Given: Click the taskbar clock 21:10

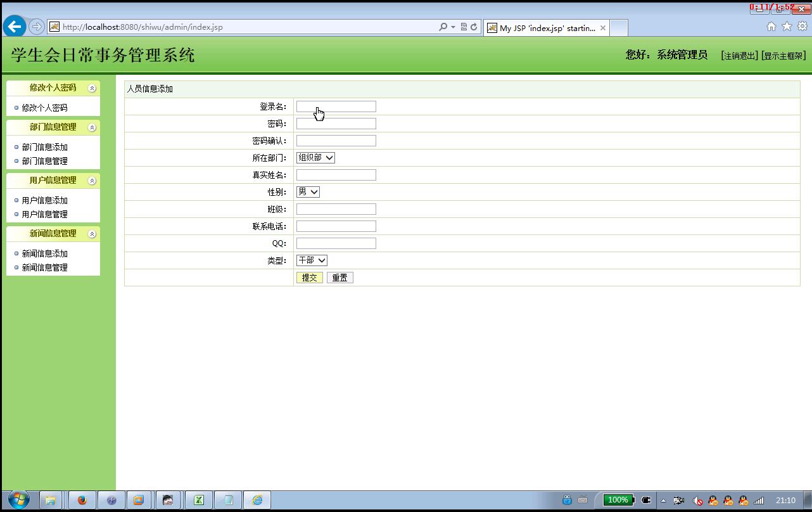Looking at the screenshot, I should [x=785, y=501].
